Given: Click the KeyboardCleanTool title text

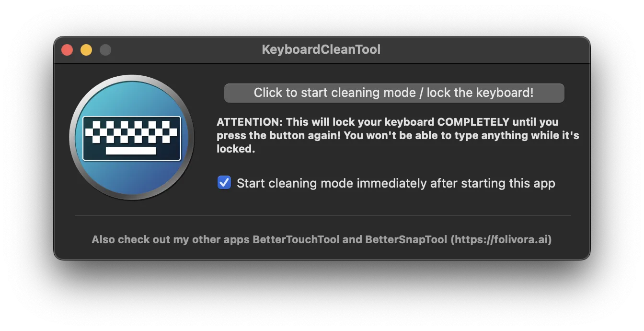Looking at the screenshot, I should point(321,49).
